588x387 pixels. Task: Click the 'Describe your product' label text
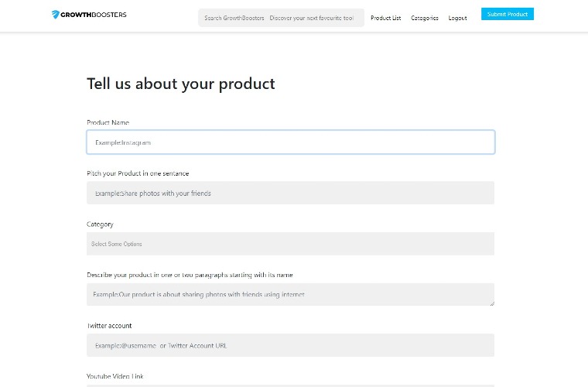[190, 275]
